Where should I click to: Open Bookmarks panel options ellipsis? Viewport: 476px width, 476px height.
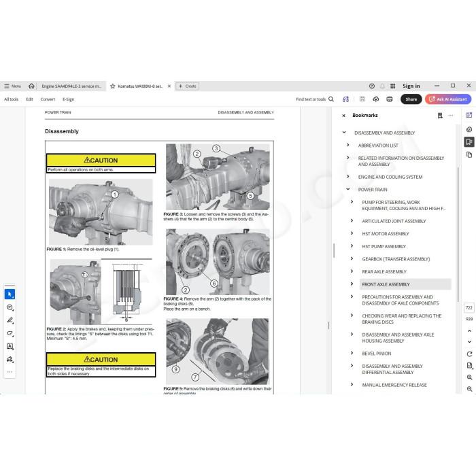click(450, 116)
